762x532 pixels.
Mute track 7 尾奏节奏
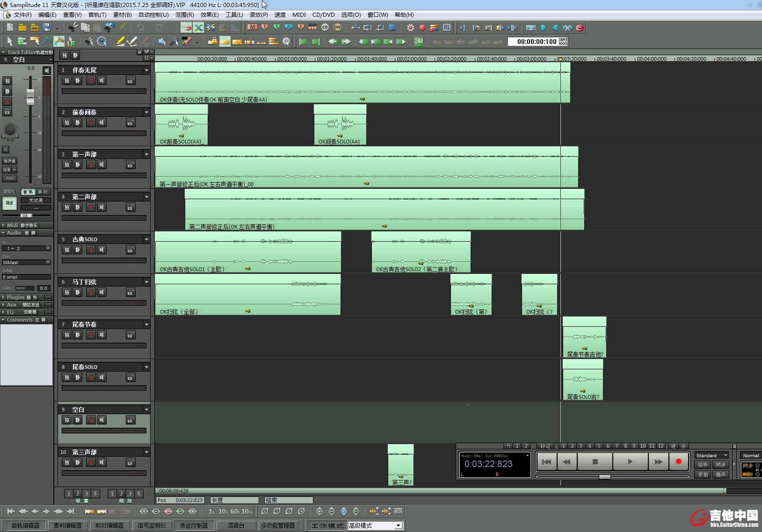coord(78,335)
